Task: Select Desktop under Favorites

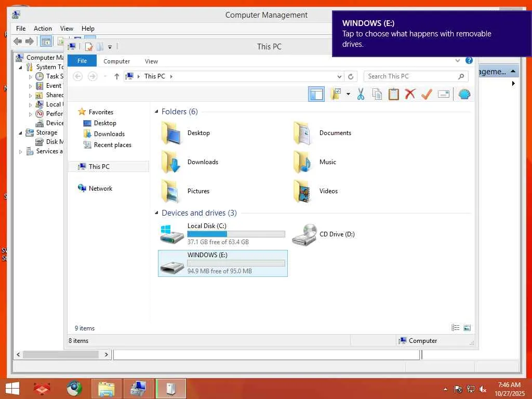Action: (105, 123)
